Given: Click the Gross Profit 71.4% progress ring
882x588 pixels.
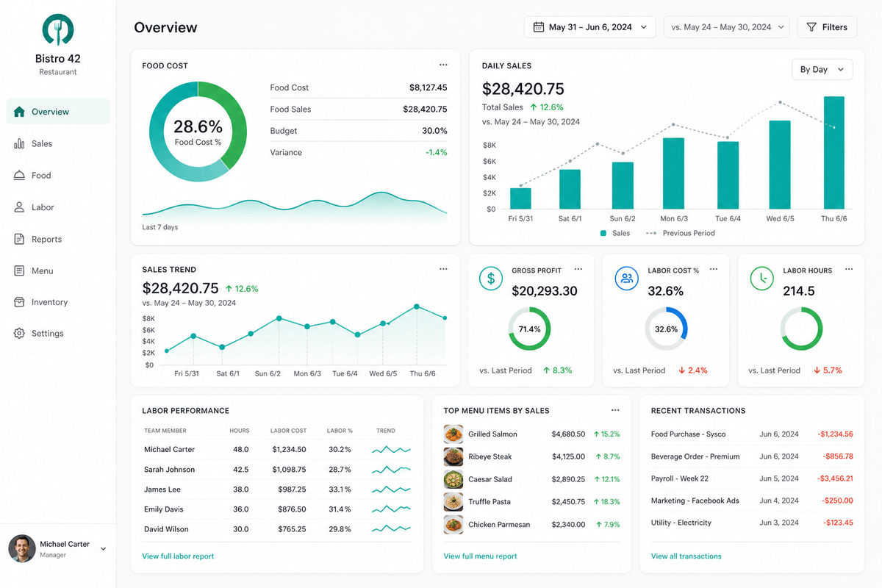Looking at the screenshot, I should 529,329.
